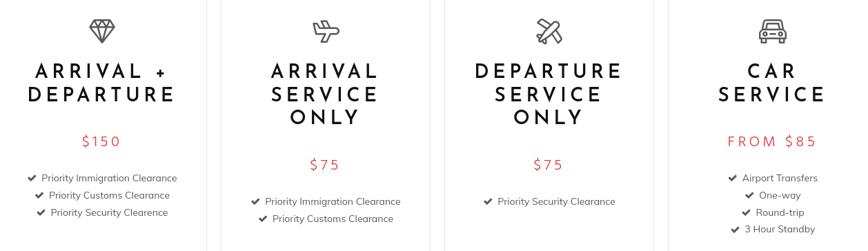Click the $75 price under Departure Service
The height and width of the screenshot is (251, 868).
point(549,165)
